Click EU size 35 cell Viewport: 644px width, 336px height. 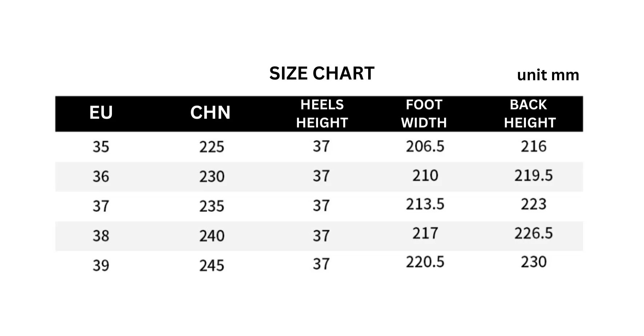coord(101,147)
